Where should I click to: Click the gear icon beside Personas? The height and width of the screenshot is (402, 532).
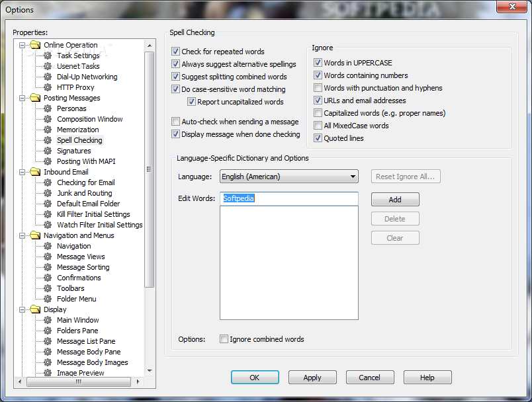(x=48, y=108)
